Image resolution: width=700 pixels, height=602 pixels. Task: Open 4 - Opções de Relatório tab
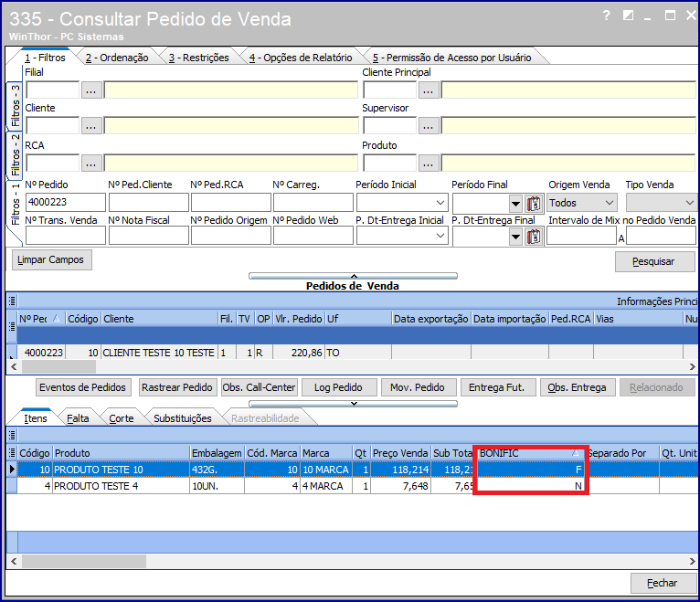(x=301, y=58)
